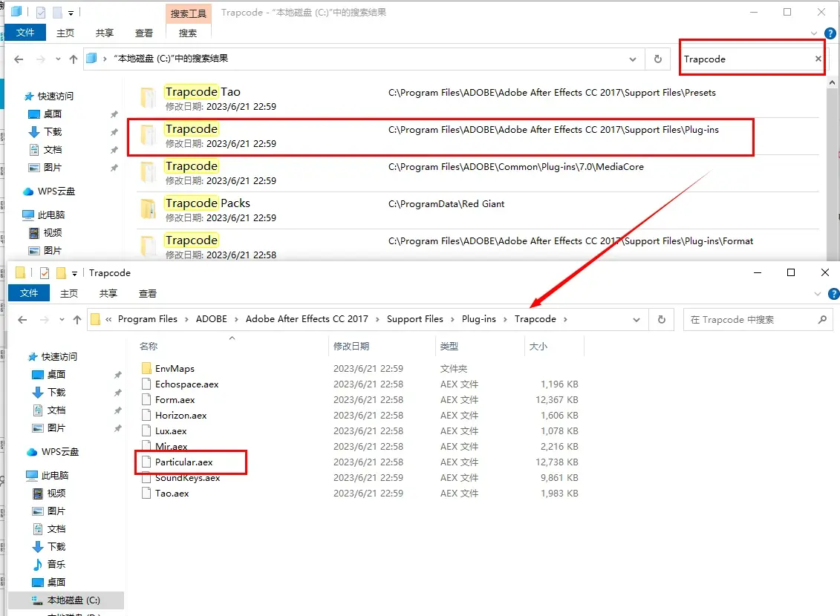Expand address bar history in search window
The height and width of the screenshot is (616, 840).
[x=633, y=59]
